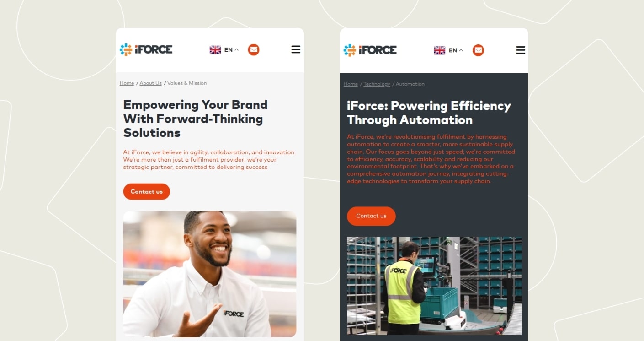Click photo of smiling man in iForce shirt
The image size is (644, 341).
[210, 274]
